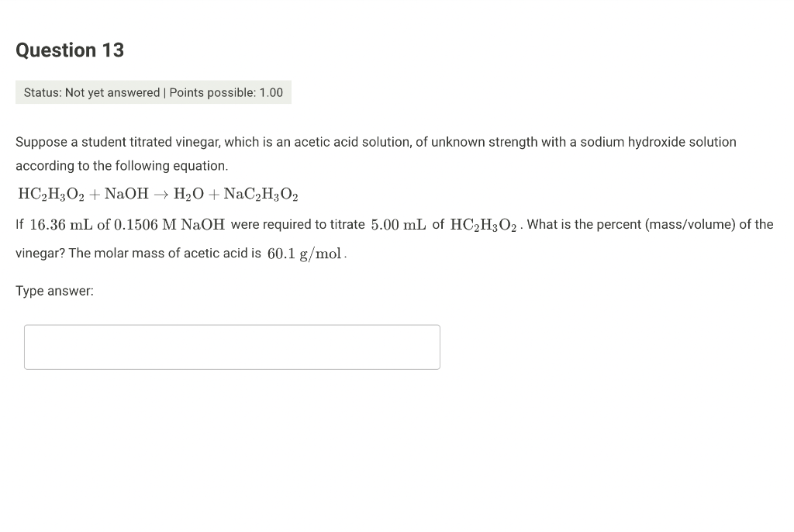Click inside the empty answer box
Viewport: 794px width, 532px height.
pyautogui.click(x=232, y=347)
